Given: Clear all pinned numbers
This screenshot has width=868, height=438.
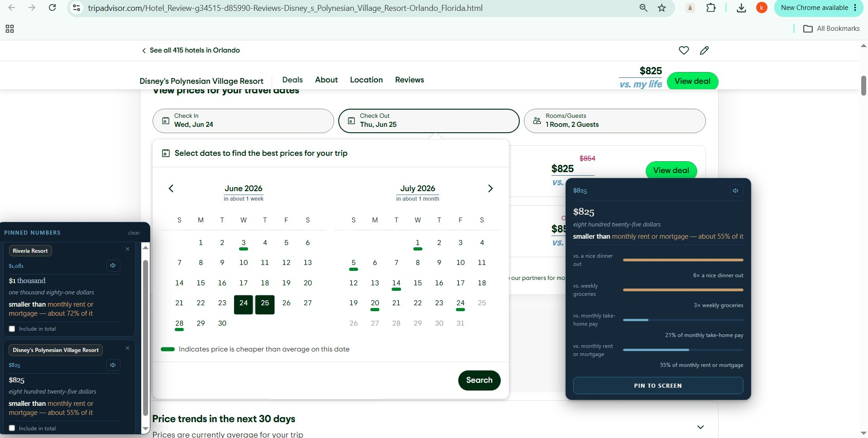Looking at the screenshot, I should 134,233.
